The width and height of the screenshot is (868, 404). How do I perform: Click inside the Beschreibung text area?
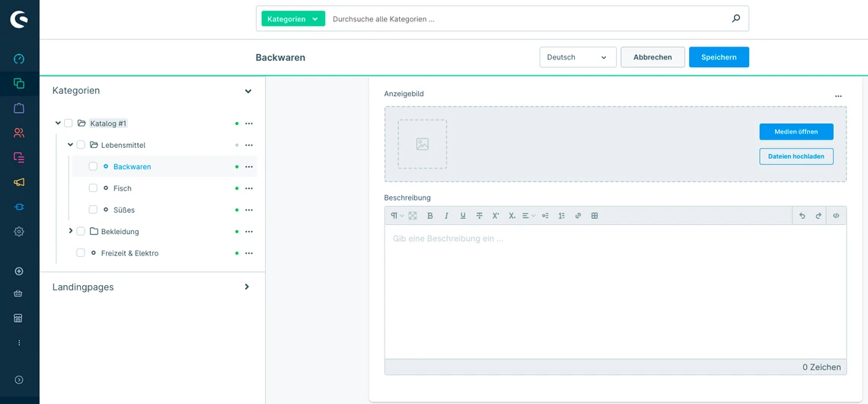614,290
